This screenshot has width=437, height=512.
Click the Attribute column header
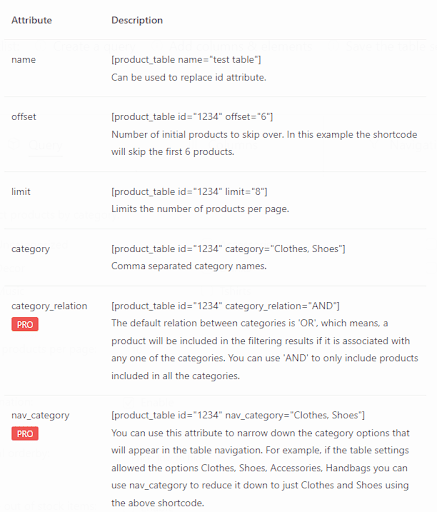[32, 20]
